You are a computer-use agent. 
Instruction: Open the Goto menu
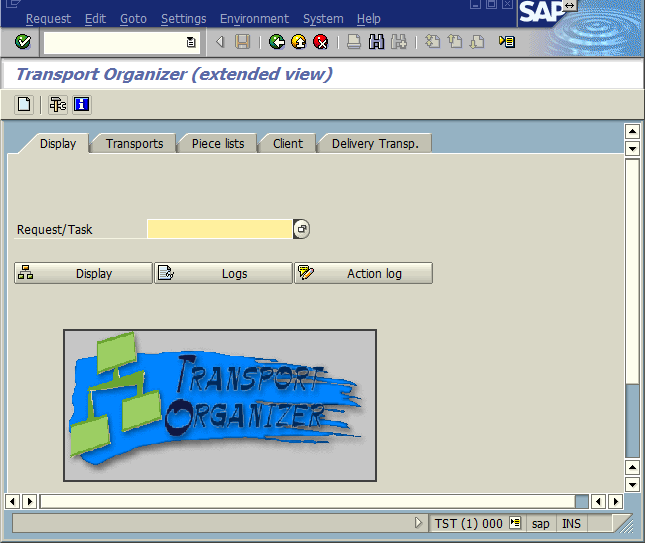tap(133, 19)
